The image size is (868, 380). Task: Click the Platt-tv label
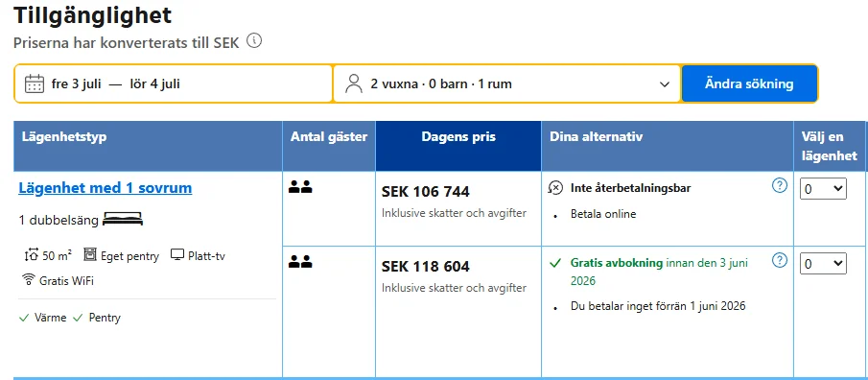tap(206, 256)
